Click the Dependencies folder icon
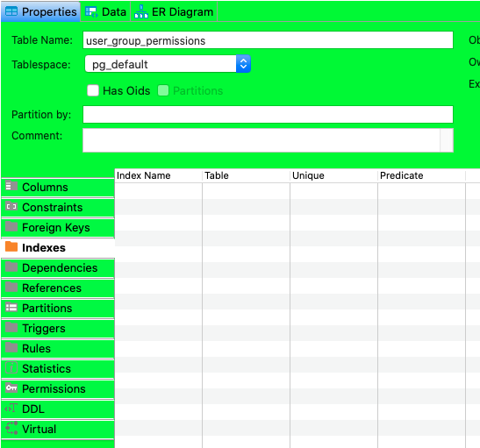 [x=11, y=267]
